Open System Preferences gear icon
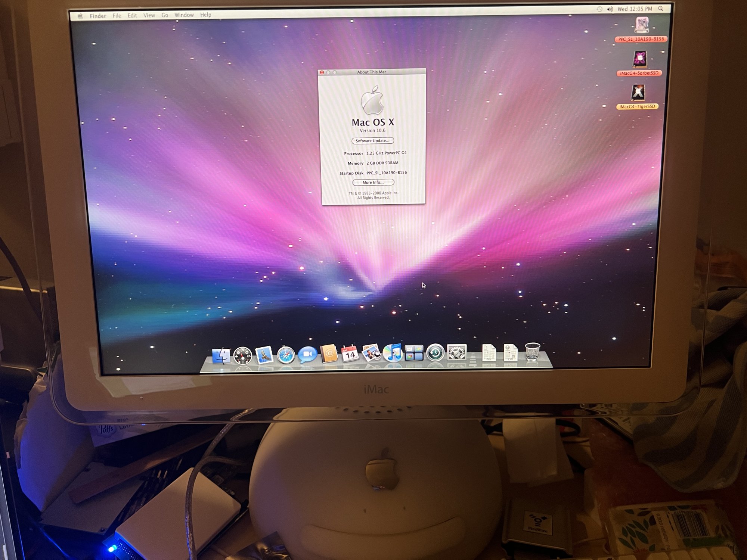This screenshot has height=560, width=747. click(x=457, y=352)
